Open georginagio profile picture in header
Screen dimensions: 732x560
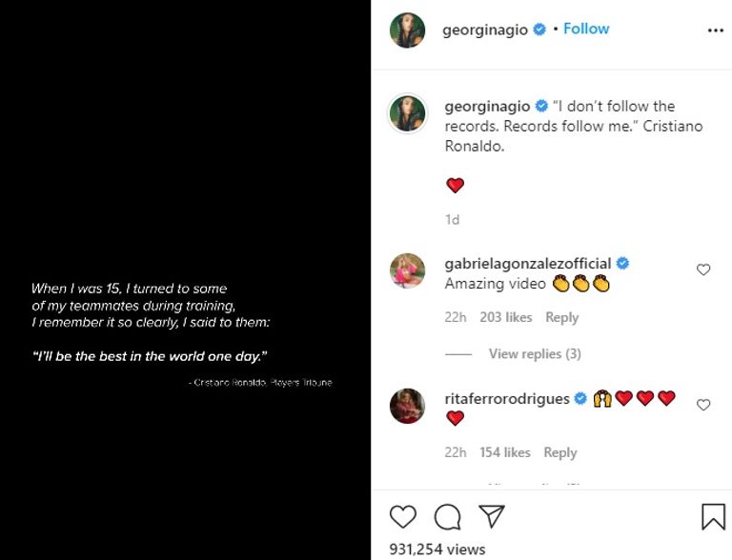tap(407, 30)
